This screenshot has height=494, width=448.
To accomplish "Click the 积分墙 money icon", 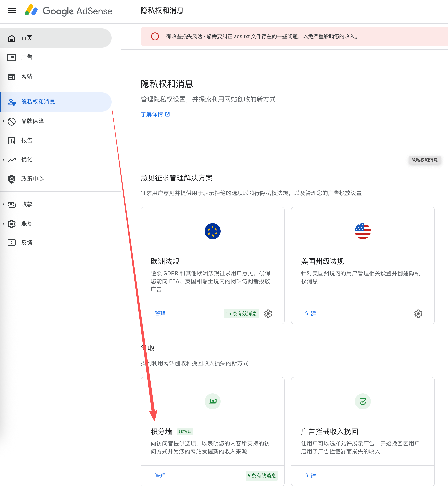I will [x=212, y=401].
